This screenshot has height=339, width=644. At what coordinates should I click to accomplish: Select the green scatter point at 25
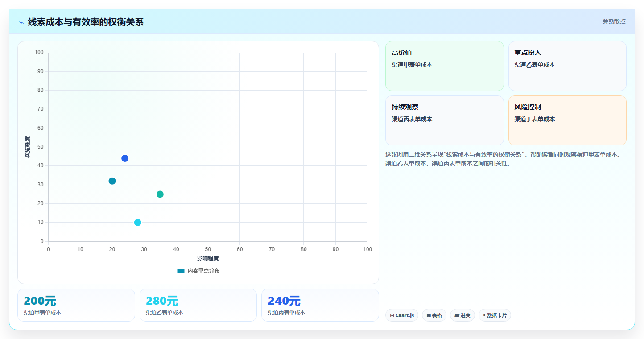pos(160,194)
